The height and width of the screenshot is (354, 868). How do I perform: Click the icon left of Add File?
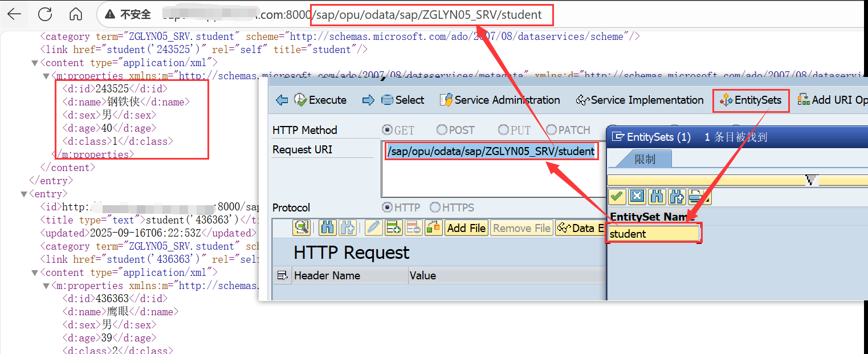pos(434,228)
